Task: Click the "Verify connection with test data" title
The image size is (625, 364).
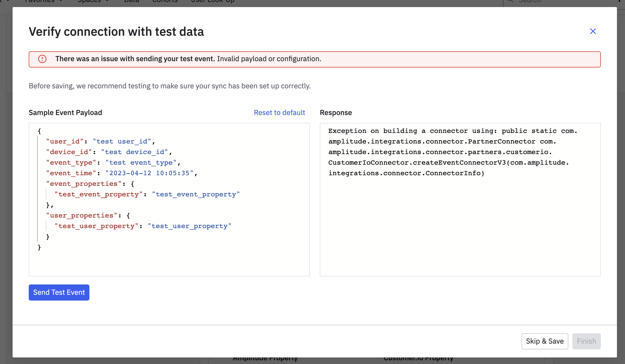Action: (x=116, y=32)
